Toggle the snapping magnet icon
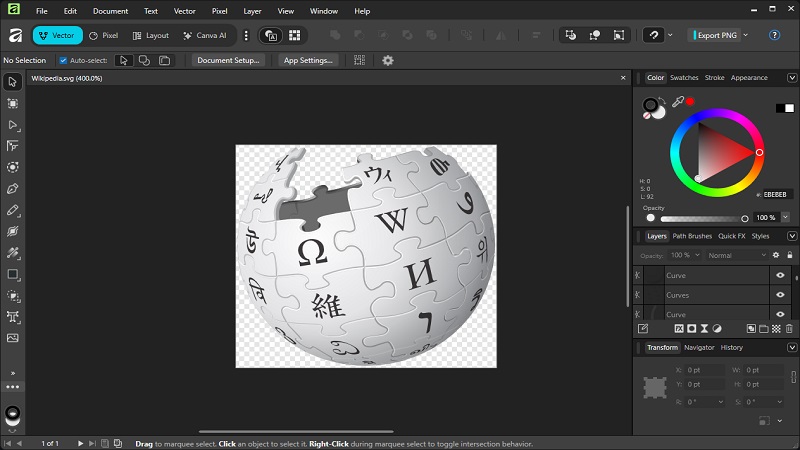Viewport: 800px width, 450px height. click(655, 35)
